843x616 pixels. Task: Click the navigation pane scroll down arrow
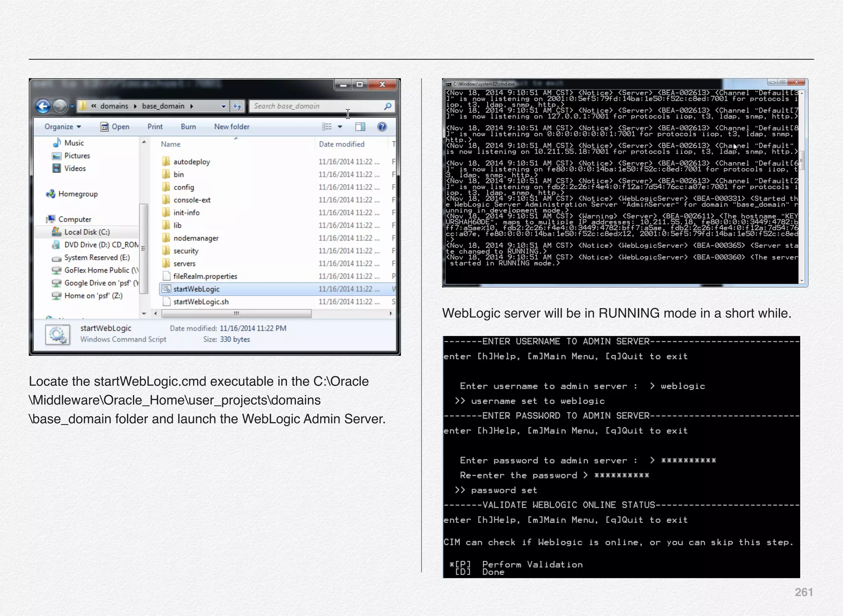[x=144, y=314]
